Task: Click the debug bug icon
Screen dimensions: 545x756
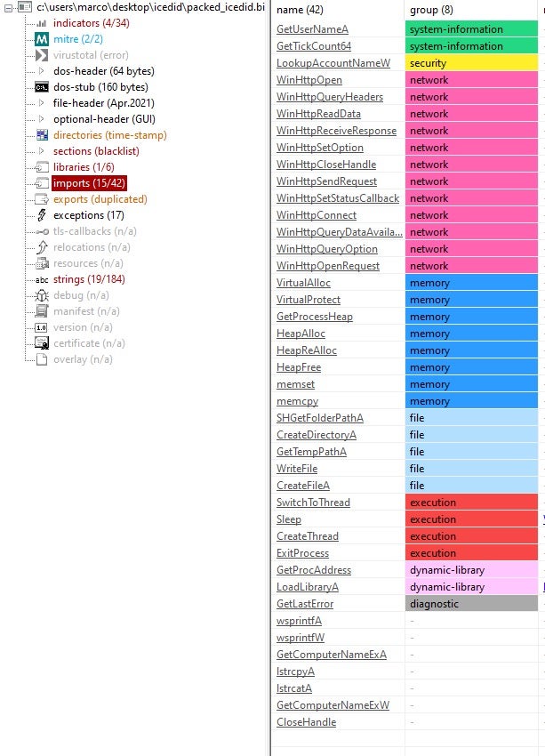Action: 41,295
